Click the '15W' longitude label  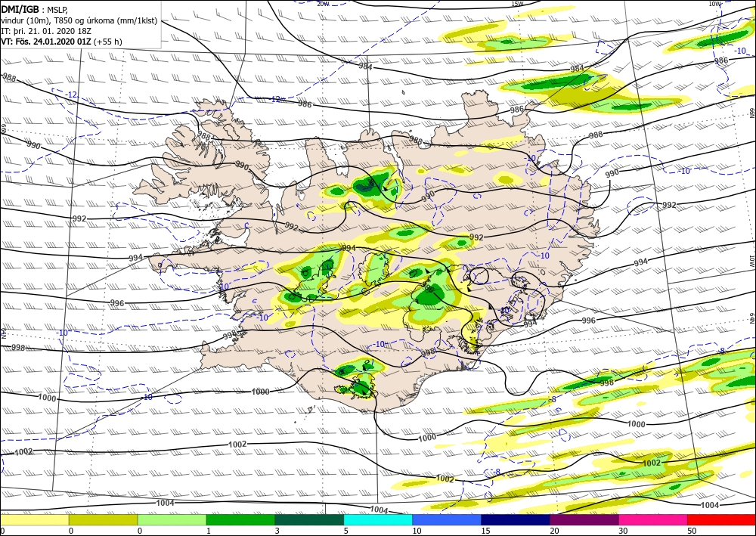517,4
